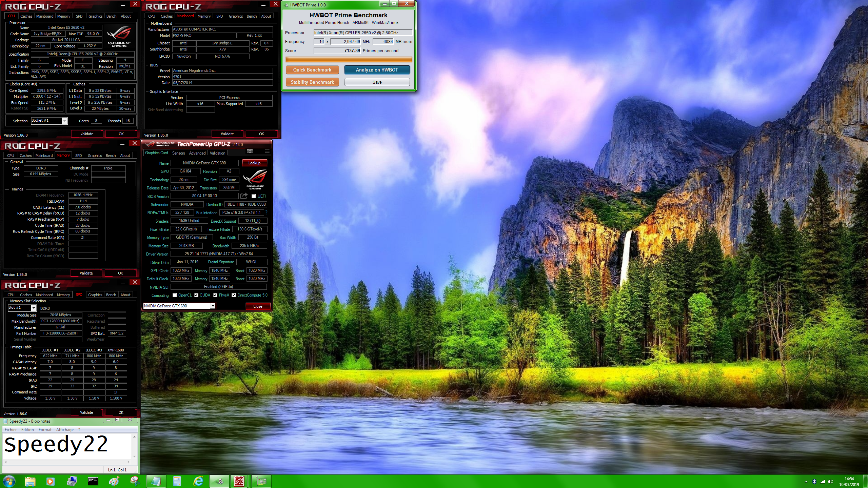This screenshot has height=488, width=868.
Task: Click the orange HWBOT progress bar
Action: [x=349, y=60]
